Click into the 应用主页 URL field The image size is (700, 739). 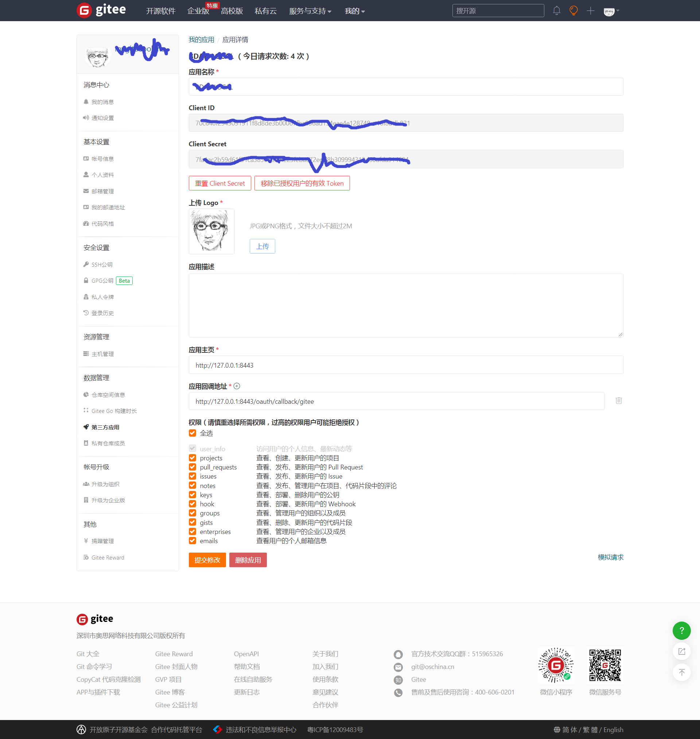click(x=405, y=365)
